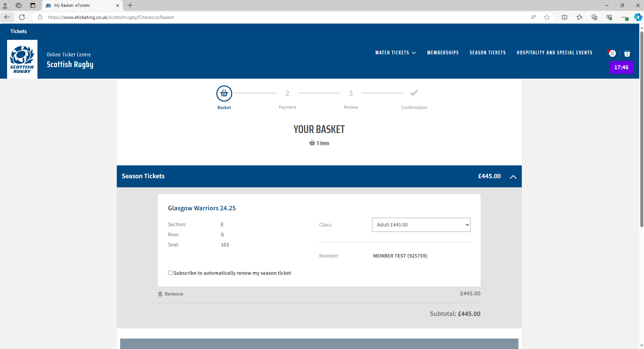
Task: Open the user account icon
Action: 612,53
